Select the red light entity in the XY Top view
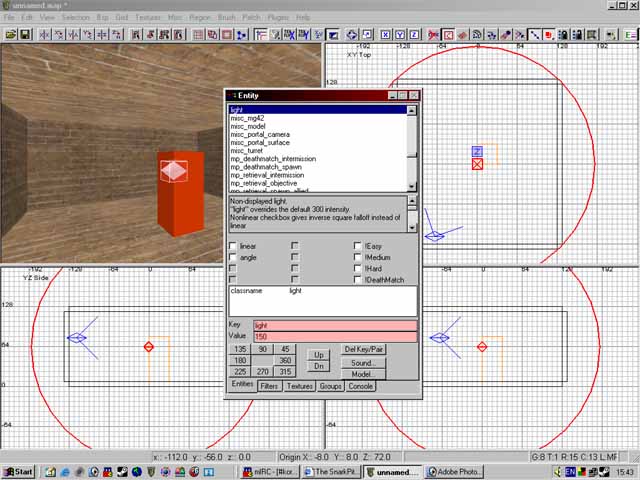Screen dimensions: 640x480 coord(478,164)
